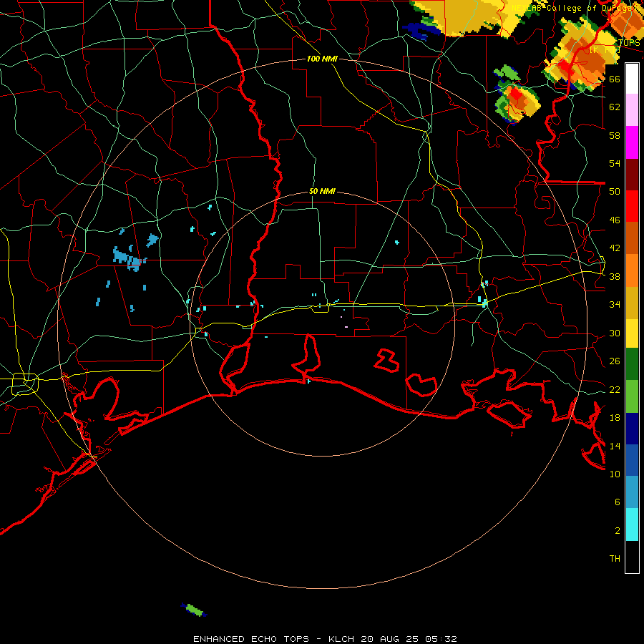Click the '46' legend value

click(615, 220)
